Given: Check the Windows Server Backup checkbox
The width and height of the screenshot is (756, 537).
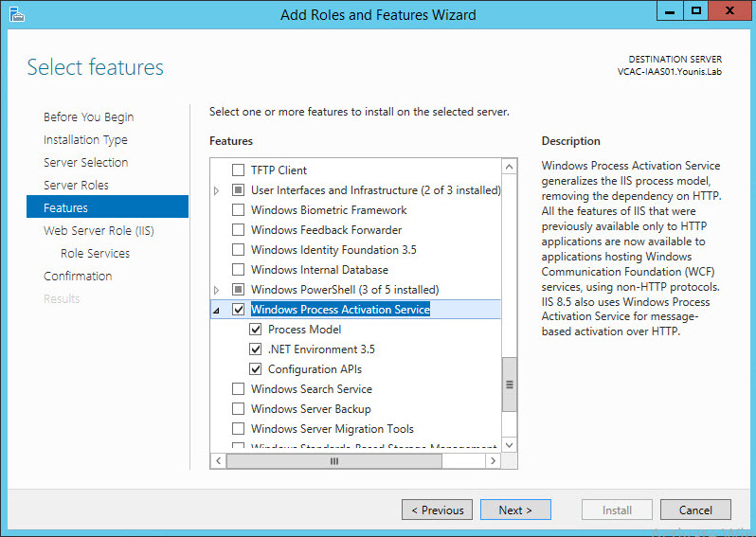Looking at the screenshot, I should [239, 409].
